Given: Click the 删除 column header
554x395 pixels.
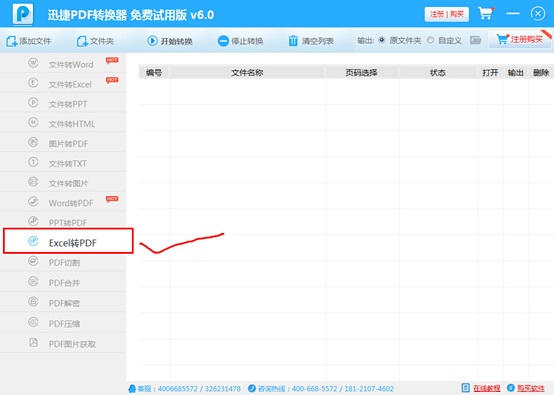Looking at the screenshot, I should click(x=541, y=72).
